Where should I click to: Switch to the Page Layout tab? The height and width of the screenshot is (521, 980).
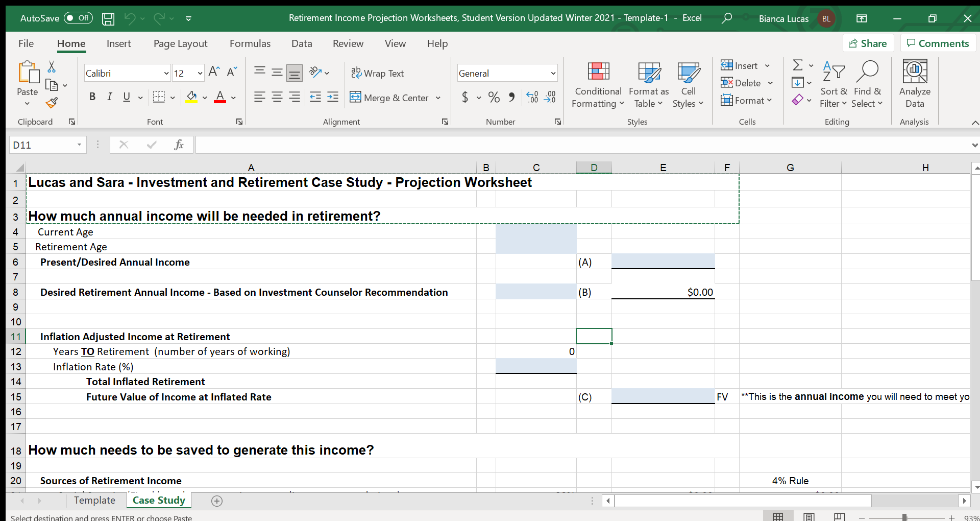pyautogui.click(x=181, y=44)
